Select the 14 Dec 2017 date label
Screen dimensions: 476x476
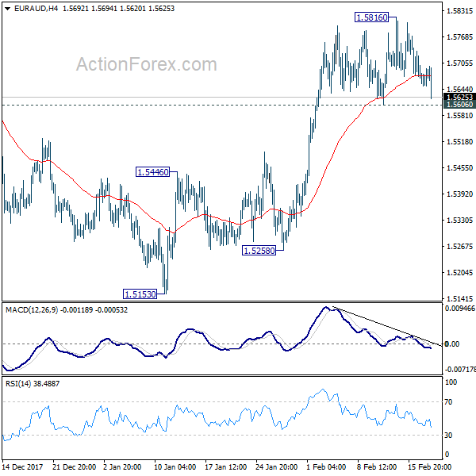click(22, 466)
